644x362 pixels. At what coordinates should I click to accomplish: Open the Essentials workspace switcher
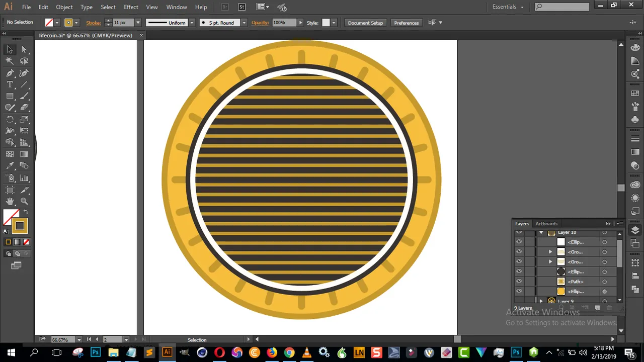tap(508, 7)
